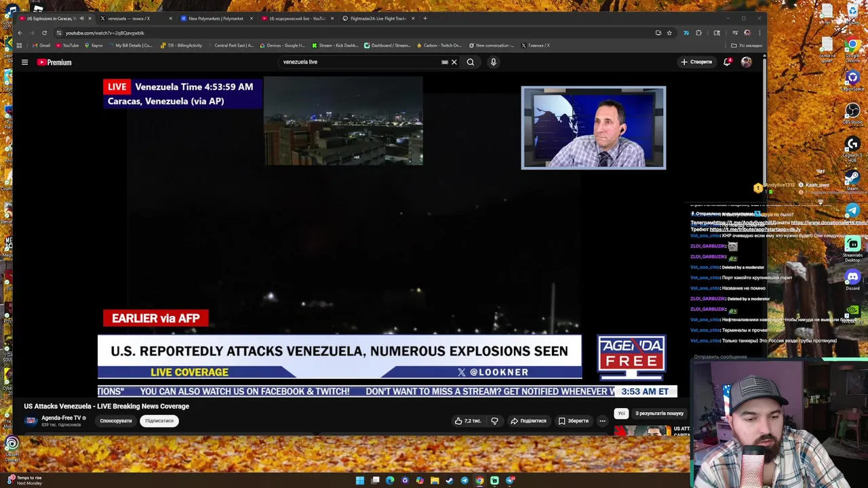Click the browser address bar URL
The width and height of the screenshot is (868, 488).
pyautogui.click(x=105, y=33)
